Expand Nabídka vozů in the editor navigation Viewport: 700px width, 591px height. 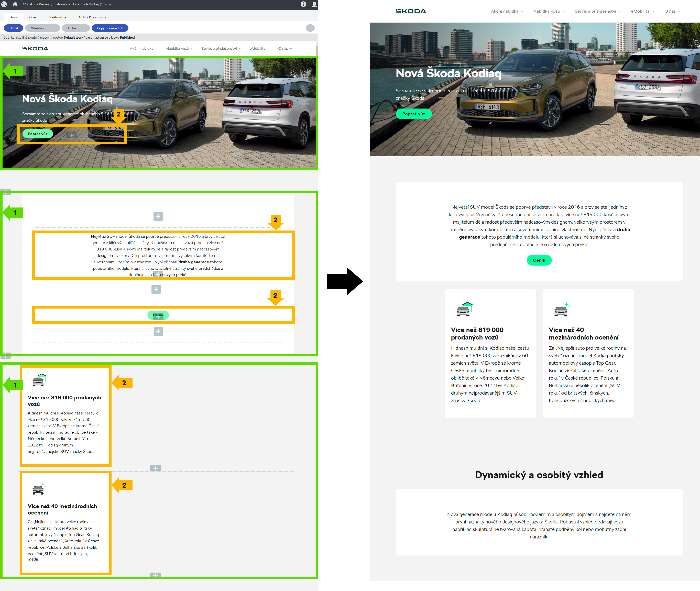click(180, 49)
